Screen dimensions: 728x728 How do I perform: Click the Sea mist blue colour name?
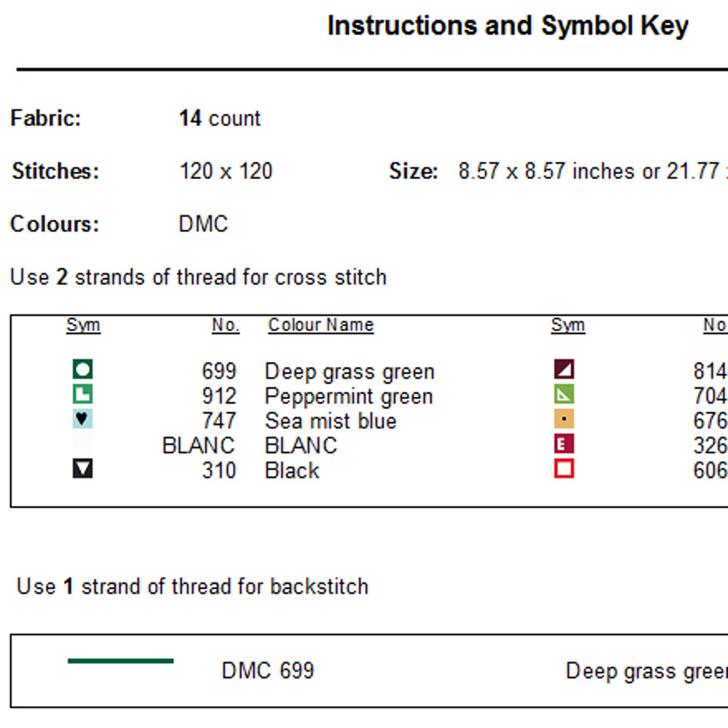tap(331, 422)
